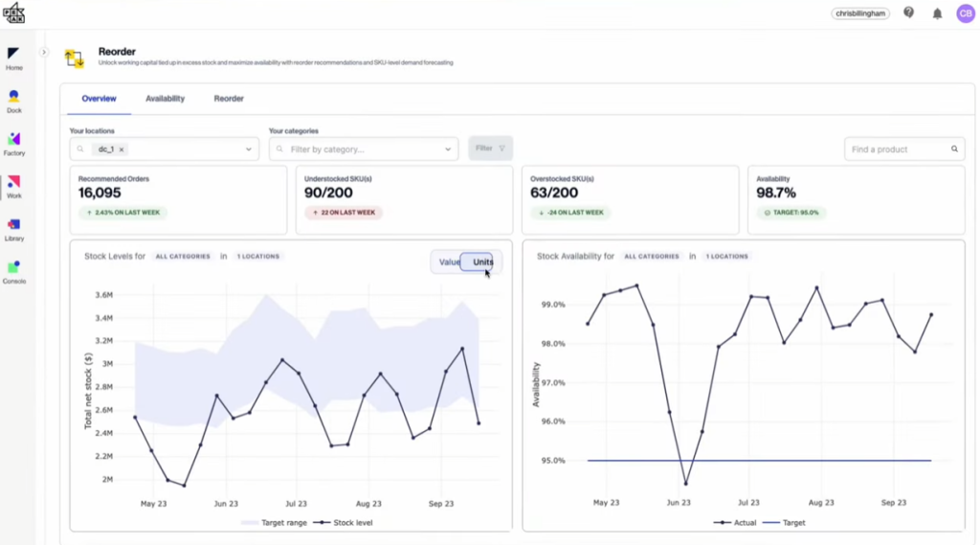Expand the sidebar with the chevron
980x545 pixels.
click(44, 53)
